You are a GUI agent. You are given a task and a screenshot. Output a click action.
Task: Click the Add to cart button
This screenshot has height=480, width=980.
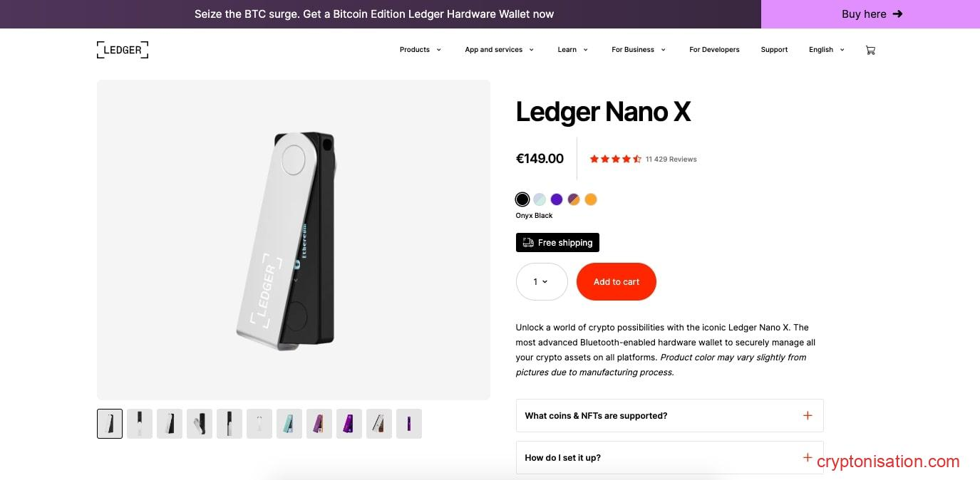coord(616,281)
